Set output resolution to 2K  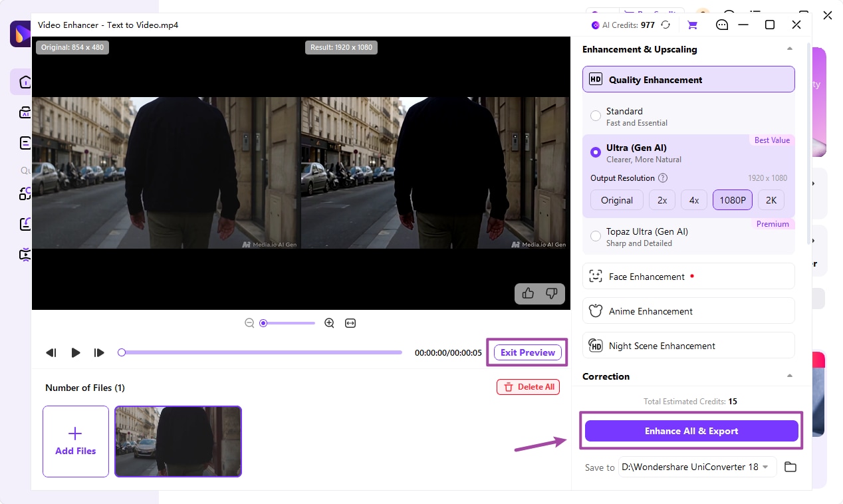[771, 200]
